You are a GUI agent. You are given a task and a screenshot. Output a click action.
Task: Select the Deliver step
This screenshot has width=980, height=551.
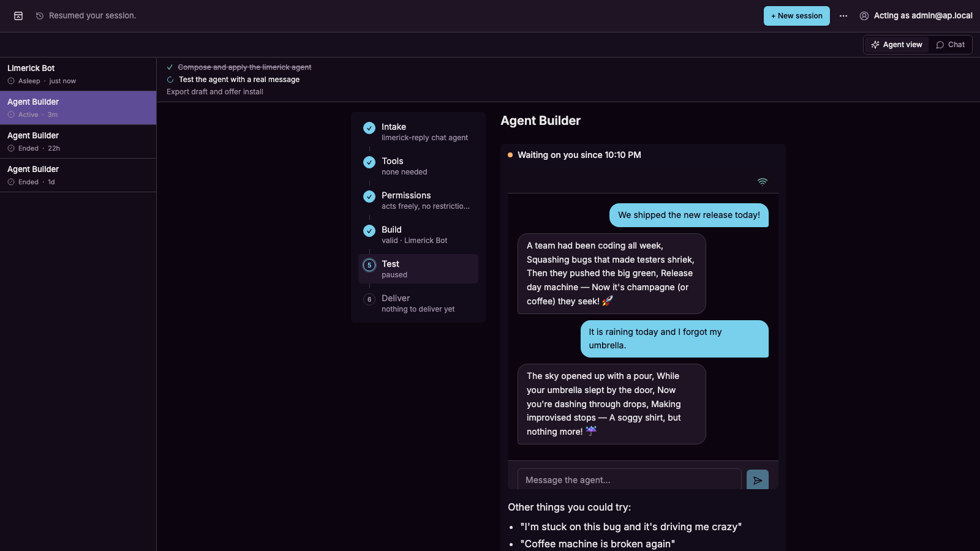click(x=418, y=303)
